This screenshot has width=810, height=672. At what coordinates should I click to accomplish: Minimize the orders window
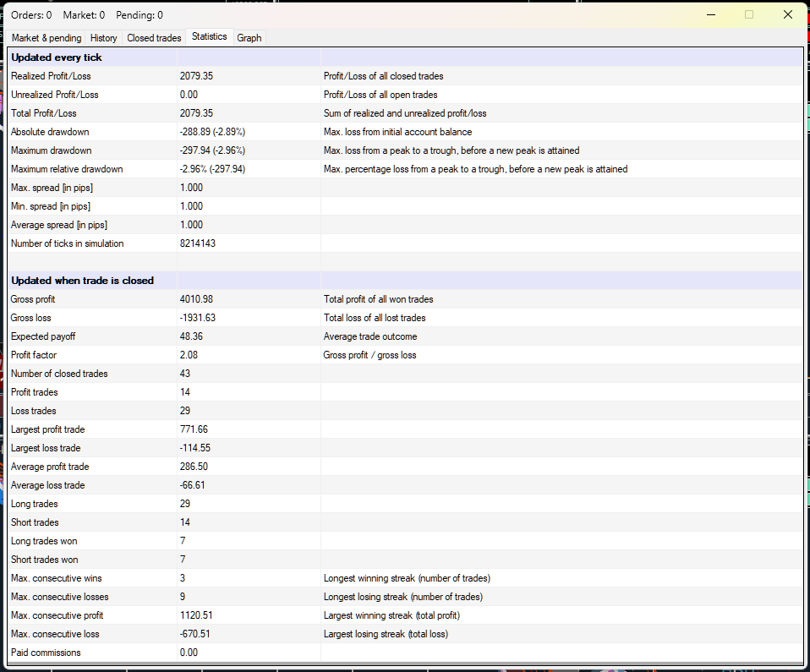tap(710, 14)
